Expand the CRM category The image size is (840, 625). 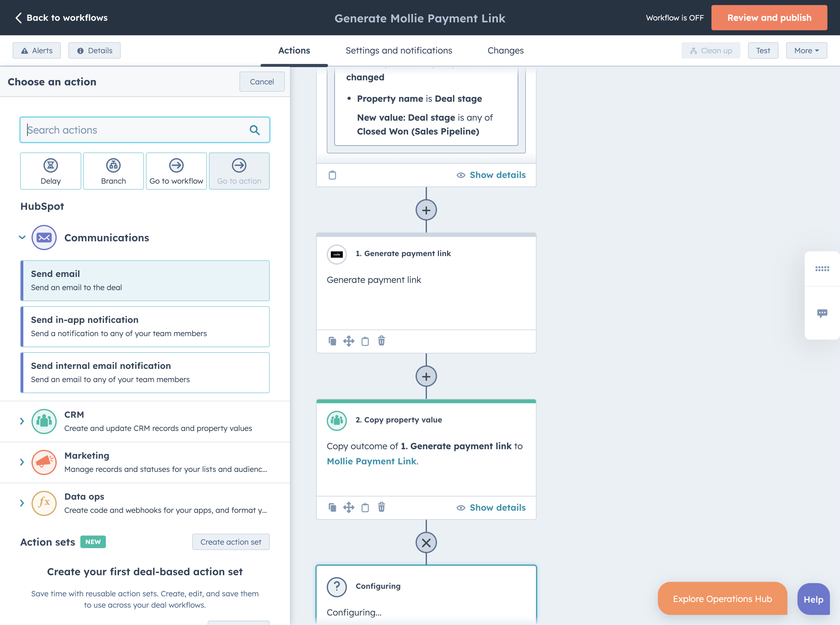coord(22,421)
